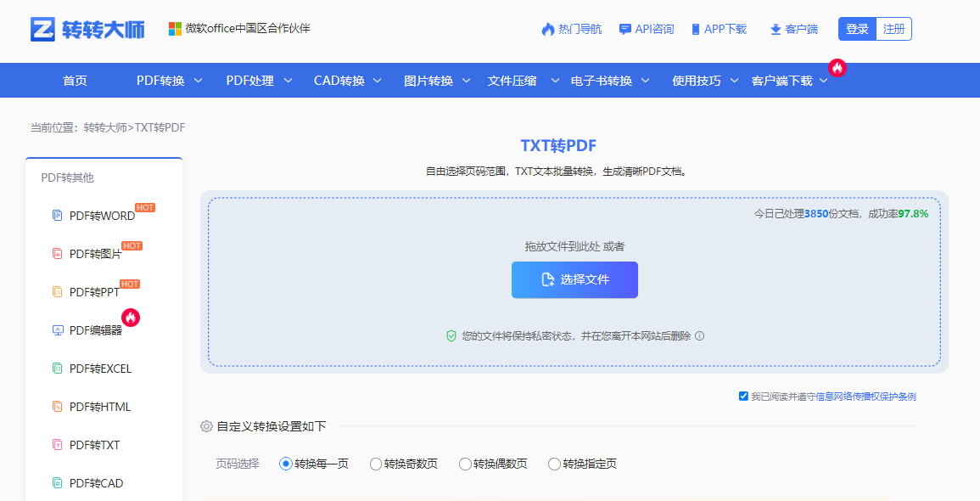Screen dimensions: 980x501
Task: Select the 转换指定页 radio button
Action: coord(554,464)
